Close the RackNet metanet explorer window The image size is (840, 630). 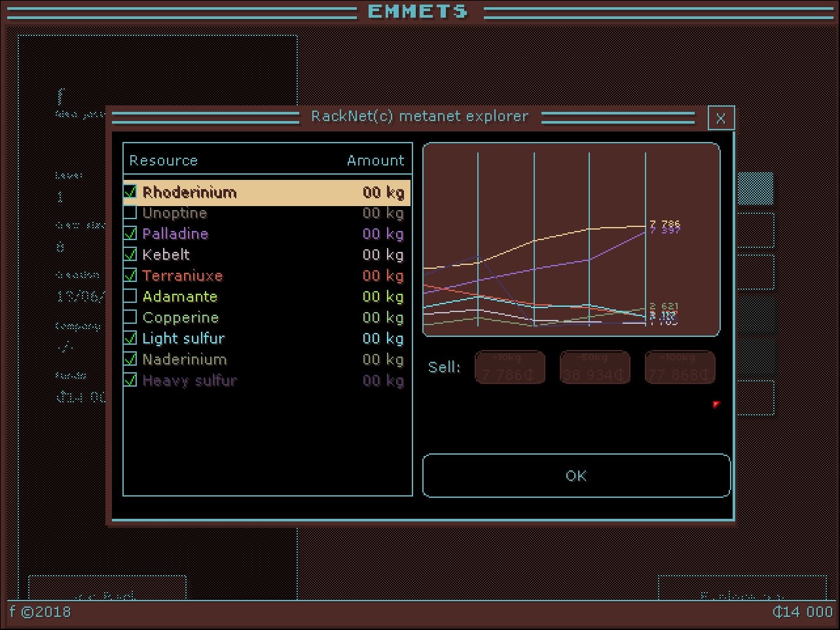coord(721,118)
